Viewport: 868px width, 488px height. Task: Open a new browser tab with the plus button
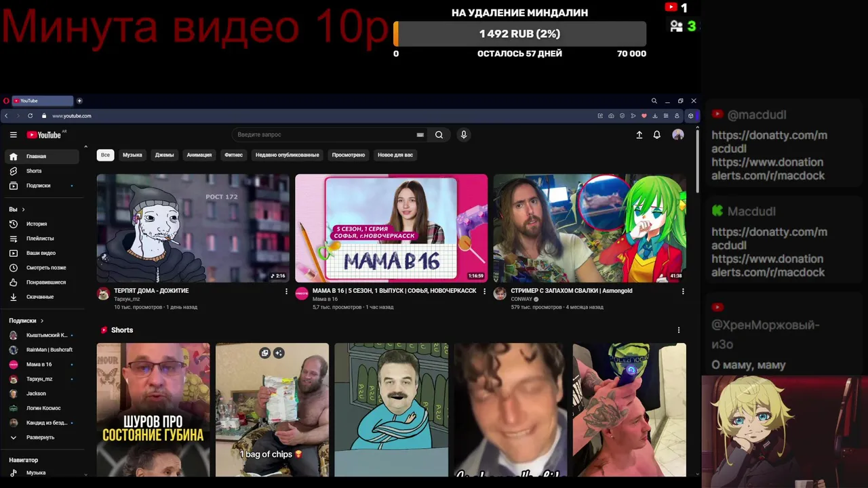[79, 101]
